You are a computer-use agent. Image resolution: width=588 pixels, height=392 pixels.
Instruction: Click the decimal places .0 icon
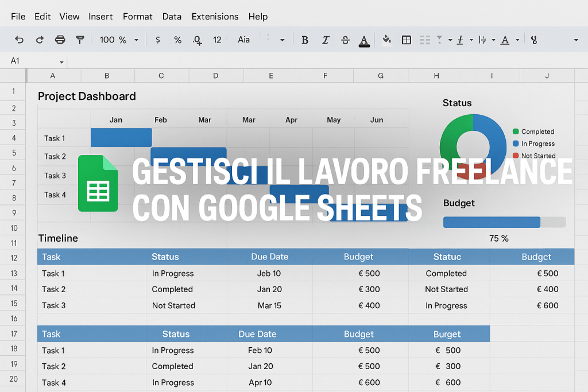click(x=198, y=40)
